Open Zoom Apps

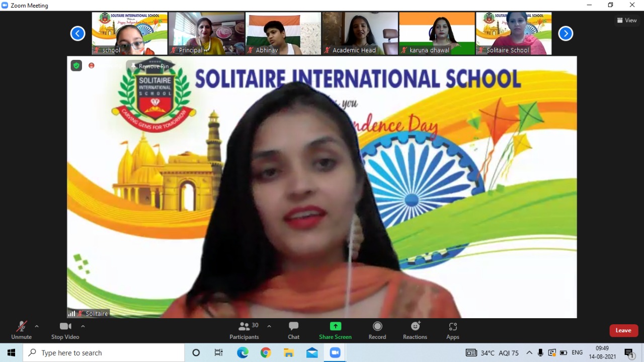click(453, 331)
